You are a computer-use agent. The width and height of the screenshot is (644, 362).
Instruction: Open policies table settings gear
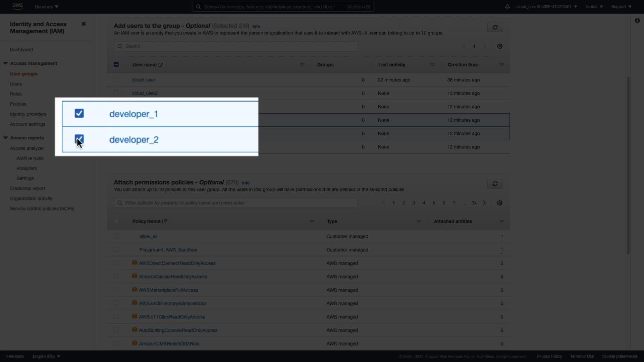pyautogui.click(x=500, y=203)
